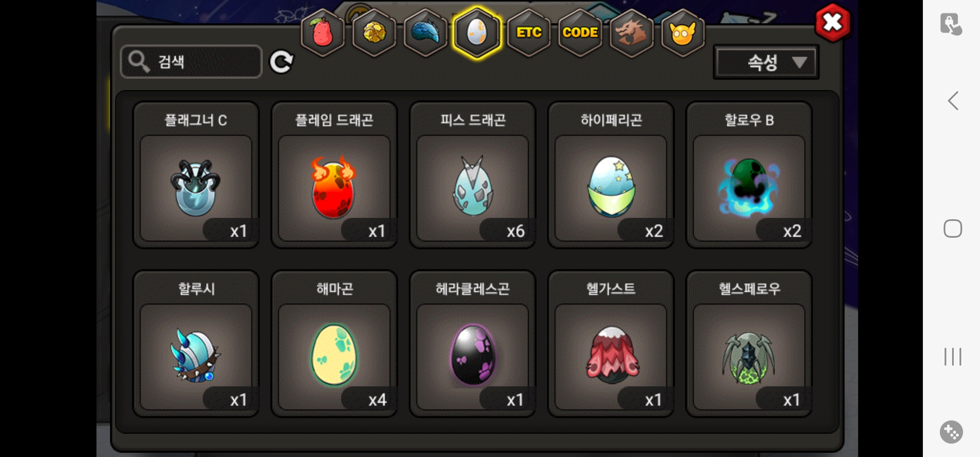Select the 플레임 드래곤 fire egg
Viewport: 980px width, 457px height.
334,174
